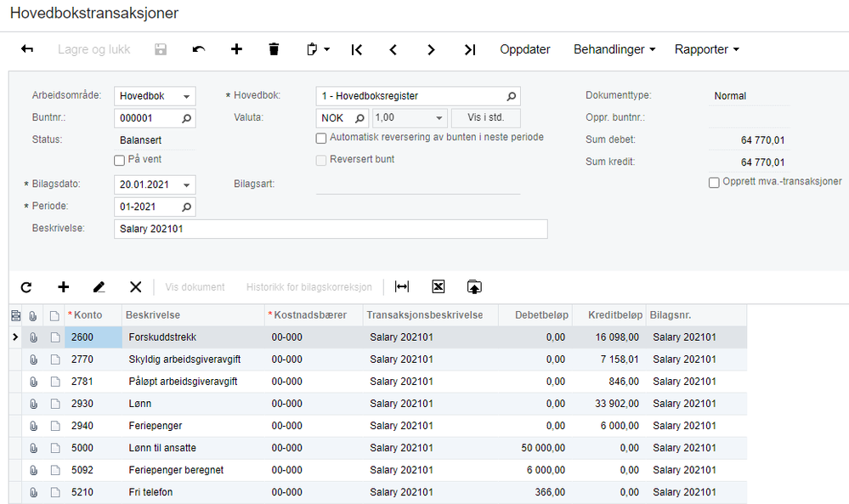The width and height of the screenshot is (849, 504).
Task: Enable automatic reversal of batch checkbox
Action: click(x=321, y=138)
